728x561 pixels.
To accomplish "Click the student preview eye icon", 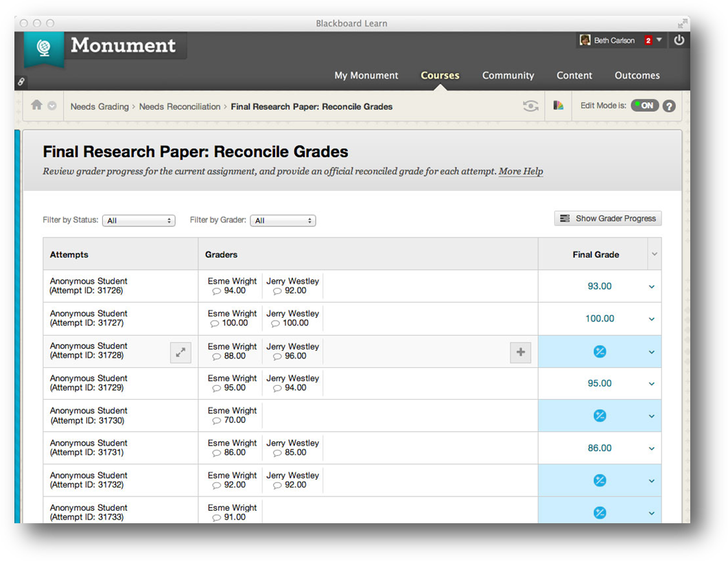I will [x=530, y=106].
